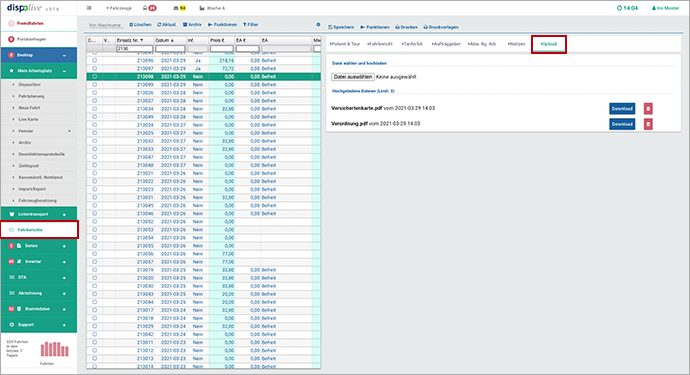Open the messages envelope with the yellow 94 badge
This screenshot has width=690, height=375.
coord(180,8)
